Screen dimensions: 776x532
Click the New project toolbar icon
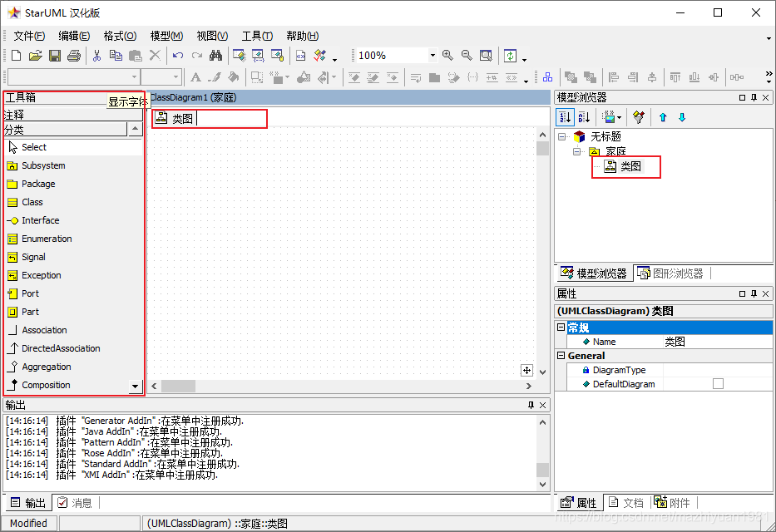[x=17, y=56]
